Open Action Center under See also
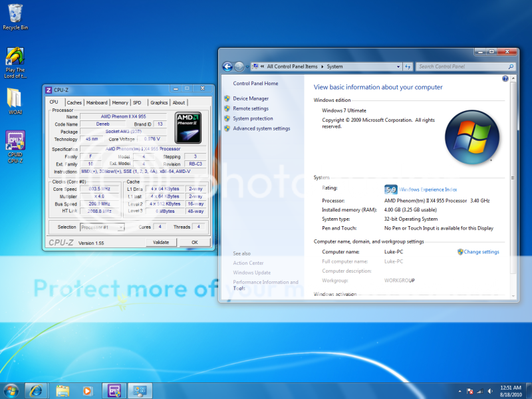The width and height of the screenshot is (532, 399). (x=248, y=263)
